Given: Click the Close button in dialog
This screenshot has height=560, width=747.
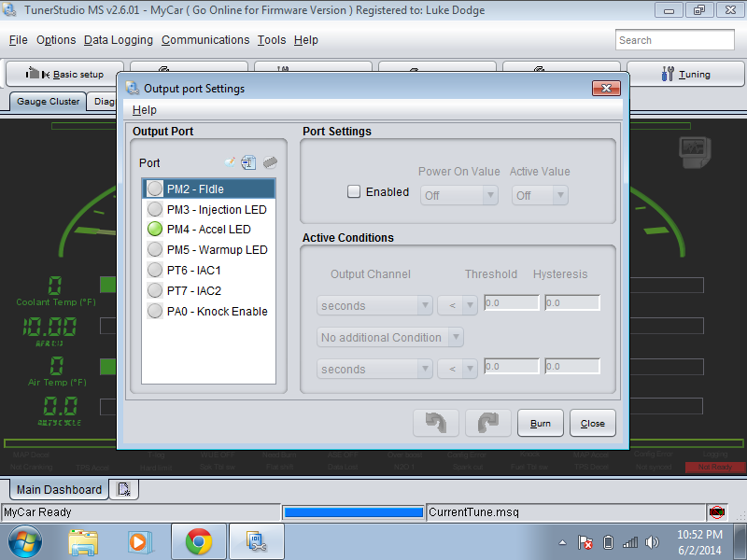Looking at the screenshot, I should coord(593,423).
